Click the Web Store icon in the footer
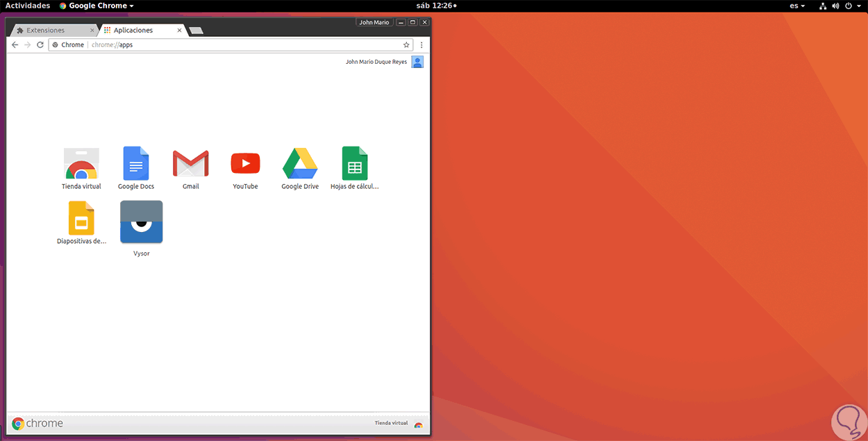 point(418,424)
